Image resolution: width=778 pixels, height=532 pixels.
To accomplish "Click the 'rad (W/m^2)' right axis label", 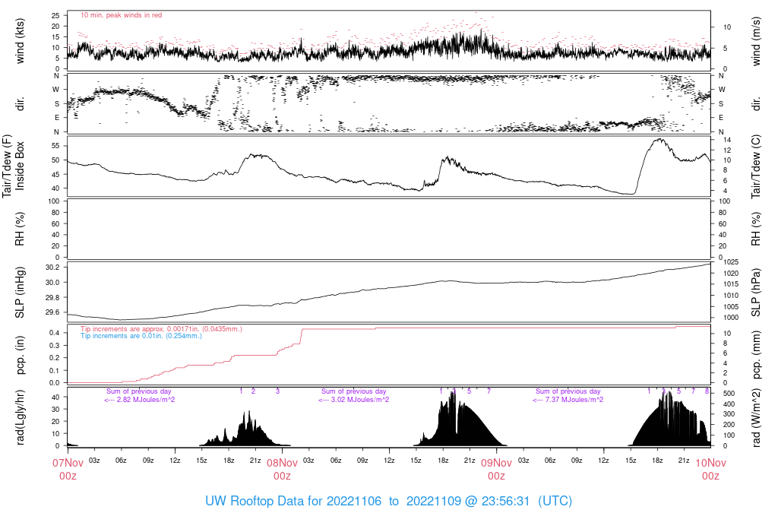I will [756, 416].
